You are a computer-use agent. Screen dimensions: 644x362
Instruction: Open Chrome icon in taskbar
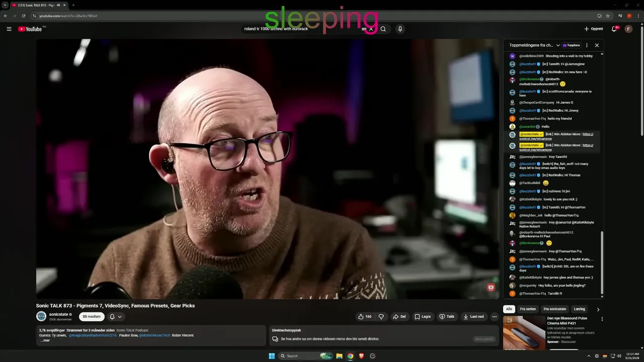[350, 356]
